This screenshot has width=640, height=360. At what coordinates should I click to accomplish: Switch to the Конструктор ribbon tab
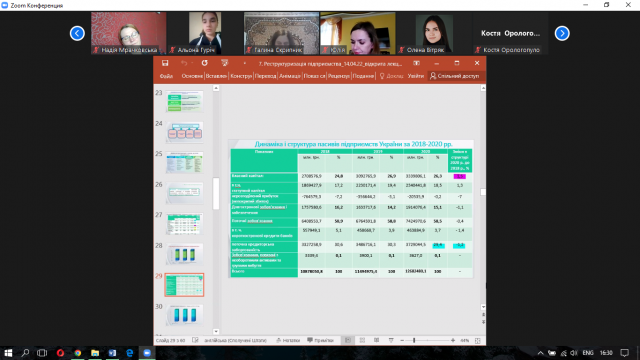tap(241, 76)
